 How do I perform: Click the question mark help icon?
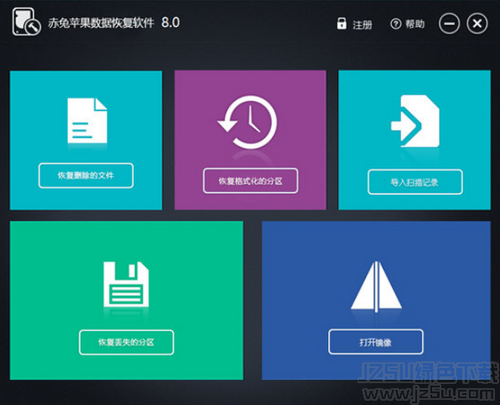coord(396,24)
